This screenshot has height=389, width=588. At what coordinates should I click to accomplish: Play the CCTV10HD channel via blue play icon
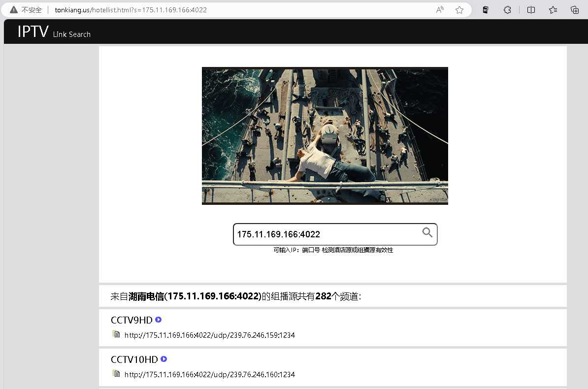(163, 359)
